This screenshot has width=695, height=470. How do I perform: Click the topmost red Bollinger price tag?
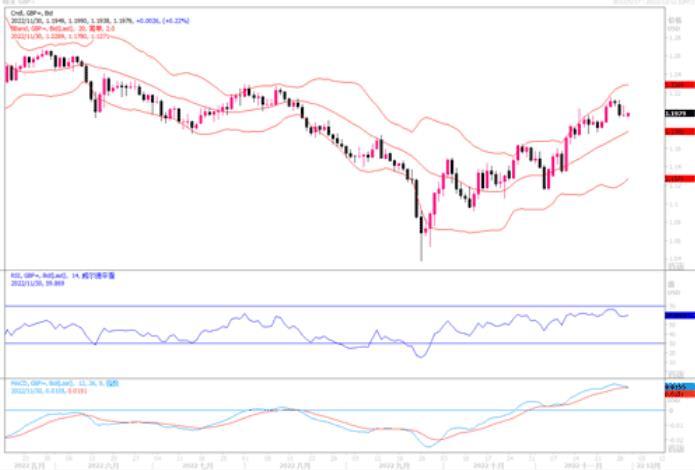[648, 87]
